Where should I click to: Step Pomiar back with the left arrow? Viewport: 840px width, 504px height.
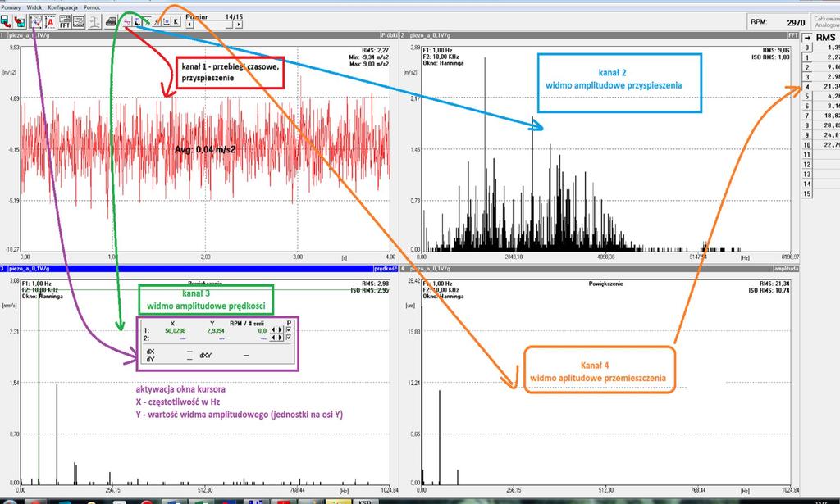coord(189,24)
